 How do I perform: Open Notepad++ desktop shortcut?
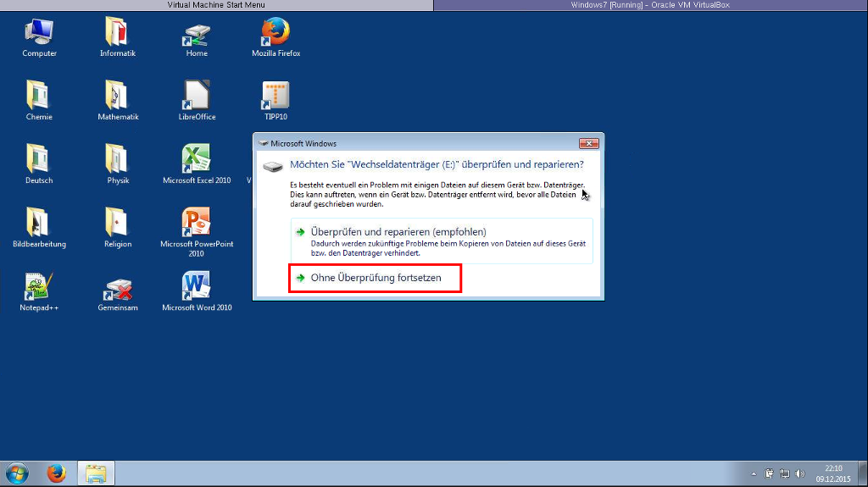tap(39, 289)
